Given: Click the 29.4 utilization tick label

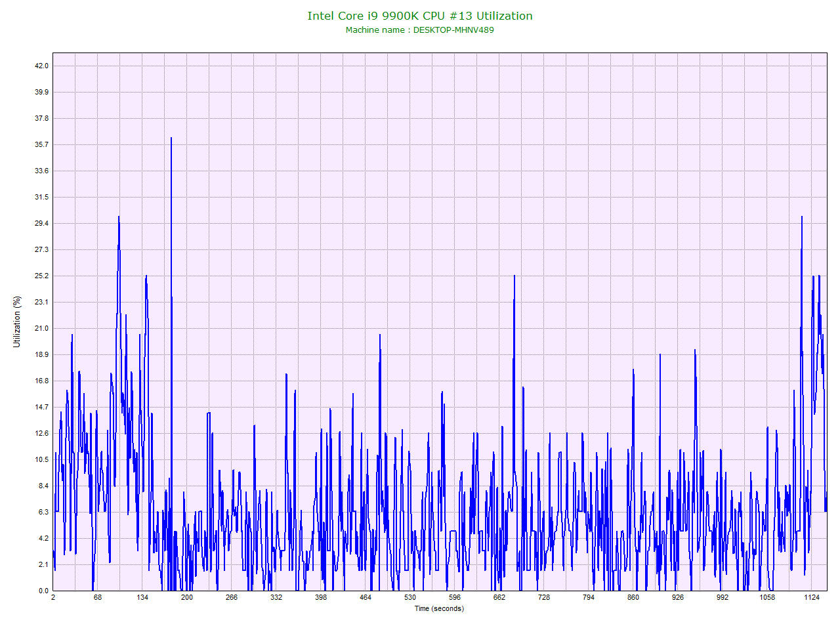Looking at the screenshot, I should (42, 223).
